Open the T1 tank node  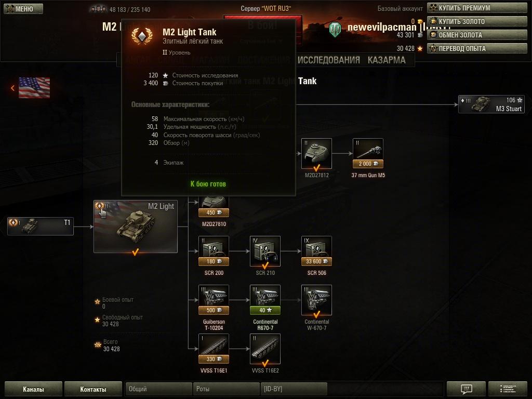coord(41,227)
